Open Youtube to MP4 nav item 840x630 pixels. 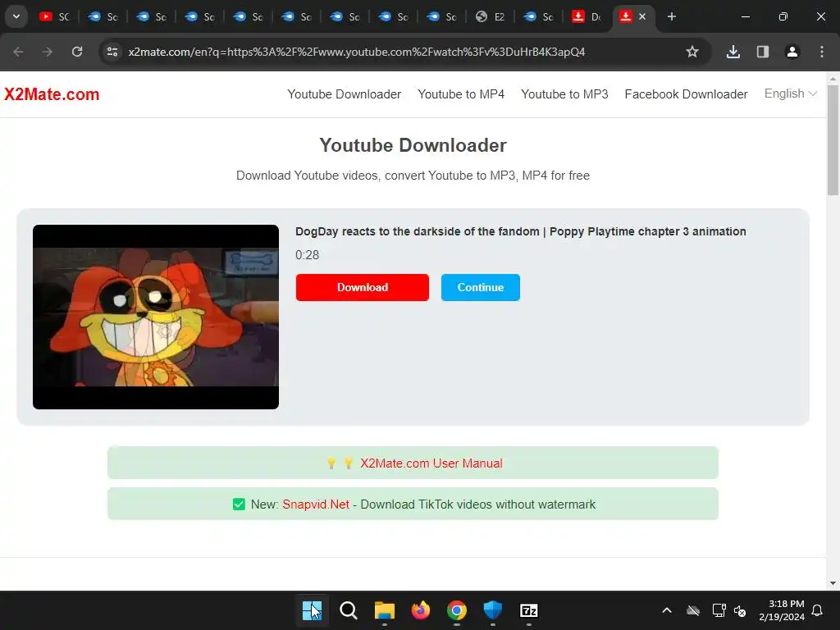click(x=461, y=94)
